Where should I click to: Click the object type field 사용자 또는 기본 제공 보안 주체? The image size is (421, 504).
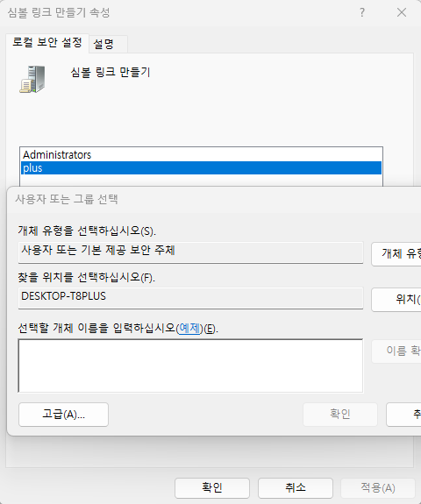[x=190, y=252]
